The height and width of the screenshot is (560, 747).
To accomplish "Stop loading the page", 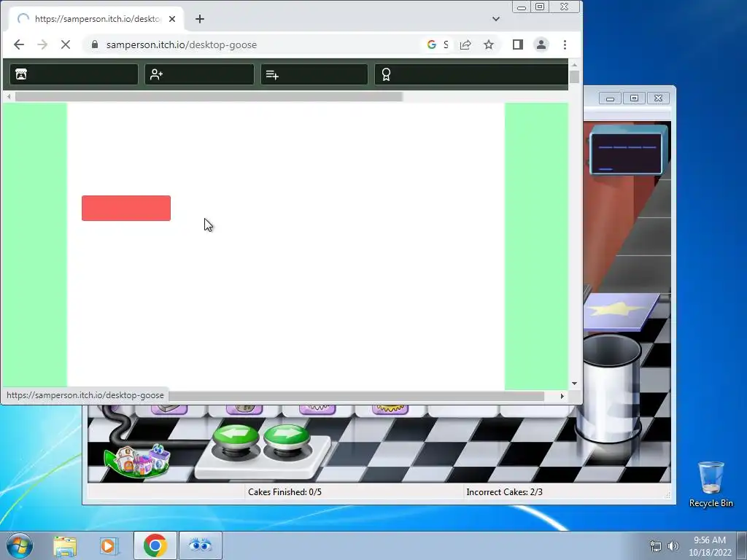I will pos(66,44).
